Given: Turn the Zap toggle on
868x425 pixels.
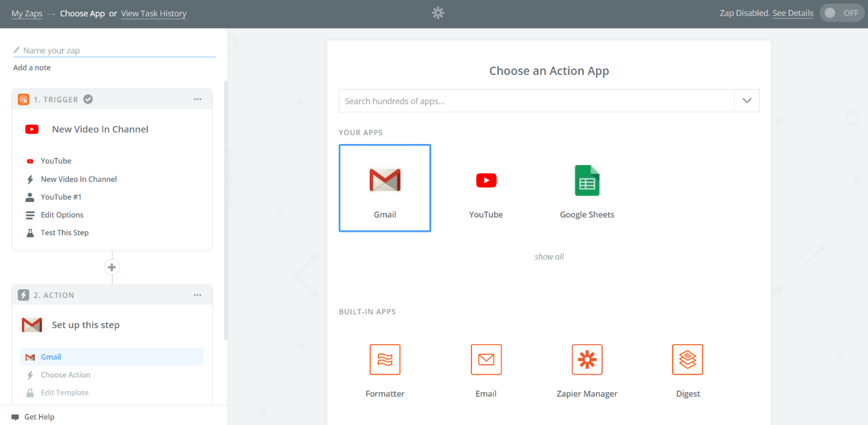Looking at the screenshot, I should point(841,12).
